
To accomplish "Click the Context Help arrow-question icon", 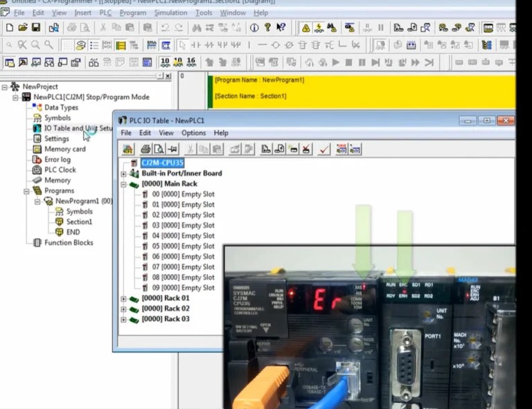I will [281, 28].
